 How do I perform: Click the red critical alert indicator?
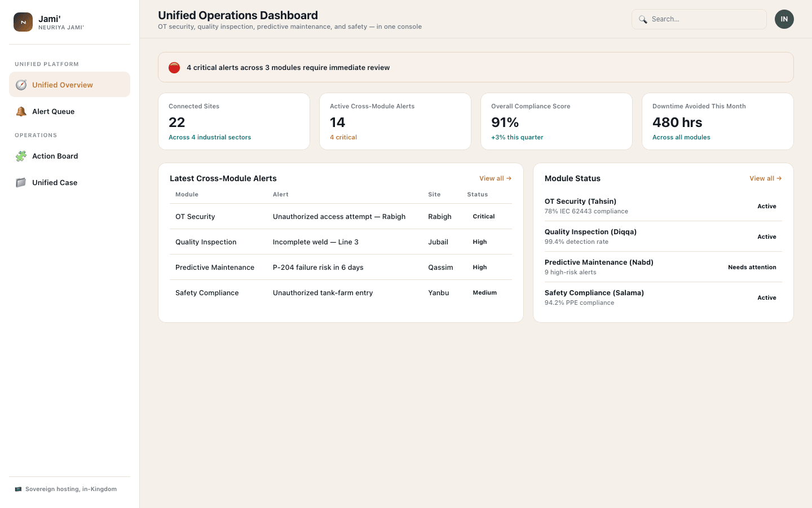pos(174,67)
